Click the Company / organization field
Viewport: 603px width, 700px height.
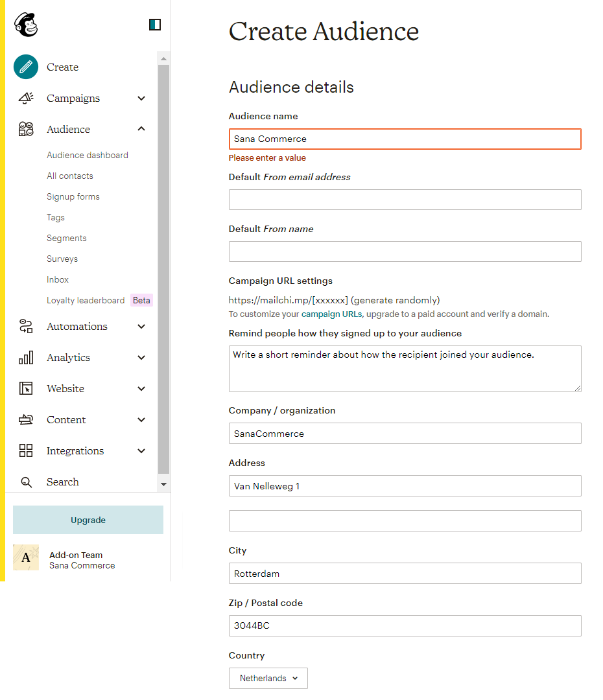coord(405,434)
